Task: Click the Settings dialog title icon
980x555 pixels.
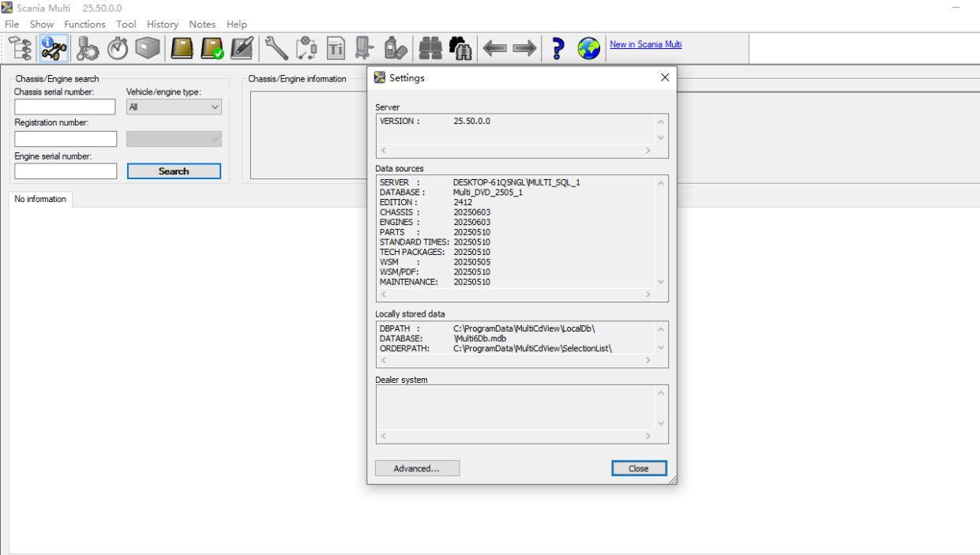Action: point(380,77)
